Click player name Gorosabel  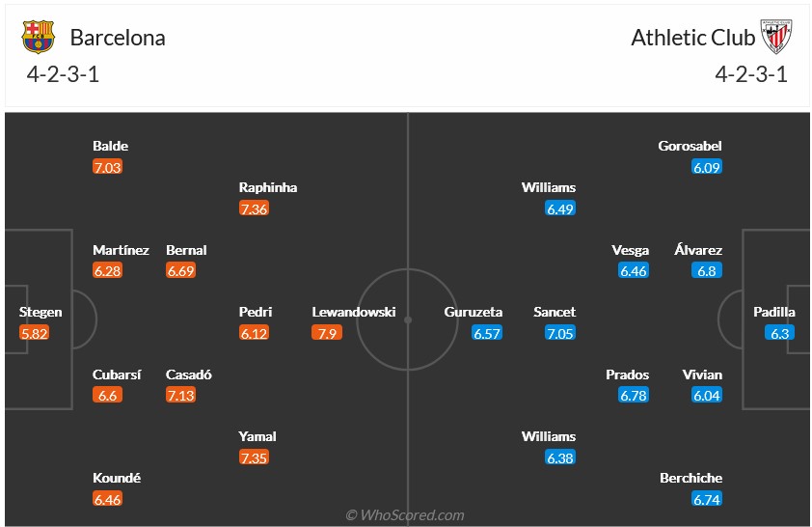[x=690, y=146]
